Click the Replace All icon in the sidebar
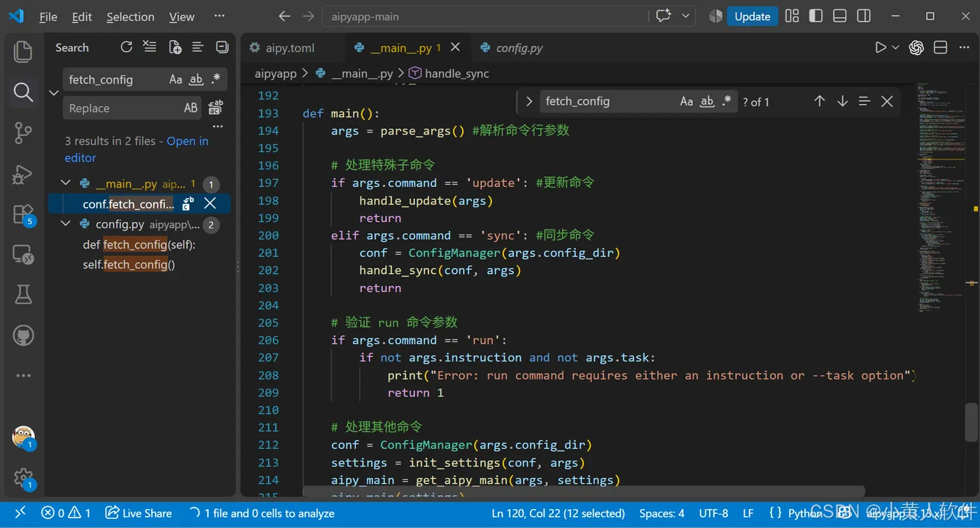 [216, 108]
